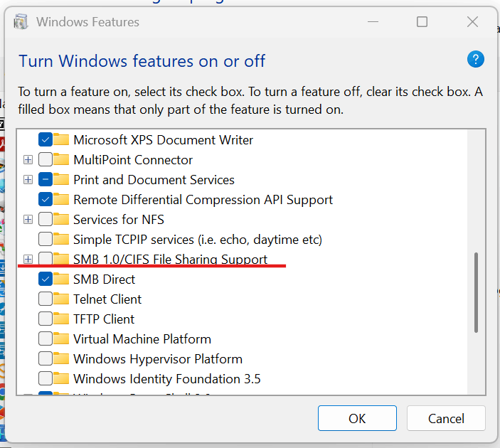The image size is (500, 448).
Task: Turn on Virtual Machine Platform checkbox
Action: [46, 338]
